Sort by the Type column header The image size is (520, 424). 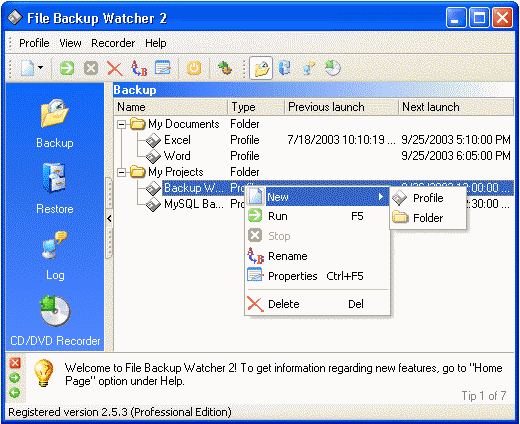256,107
